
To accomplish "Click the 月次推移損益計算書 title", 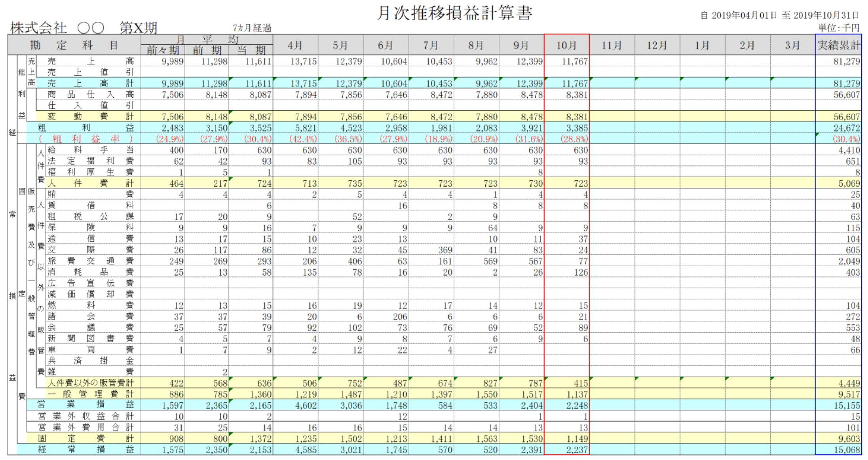I will (454, 13).
